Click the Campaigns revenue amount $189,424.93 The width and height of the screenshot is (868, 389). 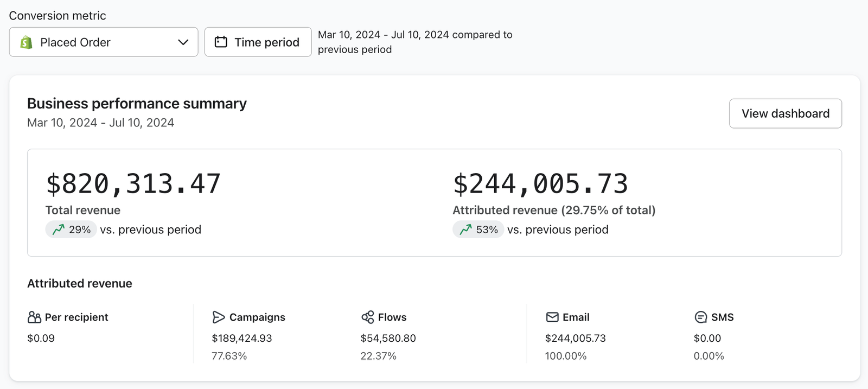242,339
